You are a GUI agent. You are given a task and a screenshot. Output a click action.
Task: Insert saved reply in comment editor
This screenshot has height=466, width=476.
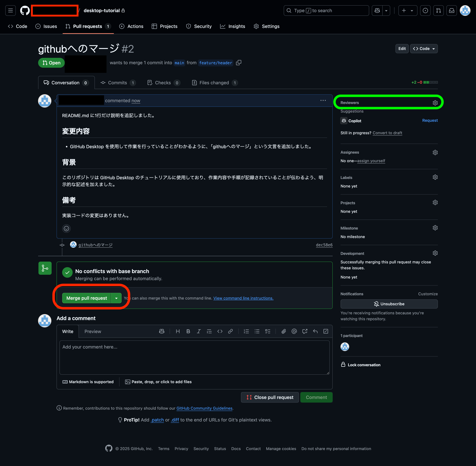point(315,331)
